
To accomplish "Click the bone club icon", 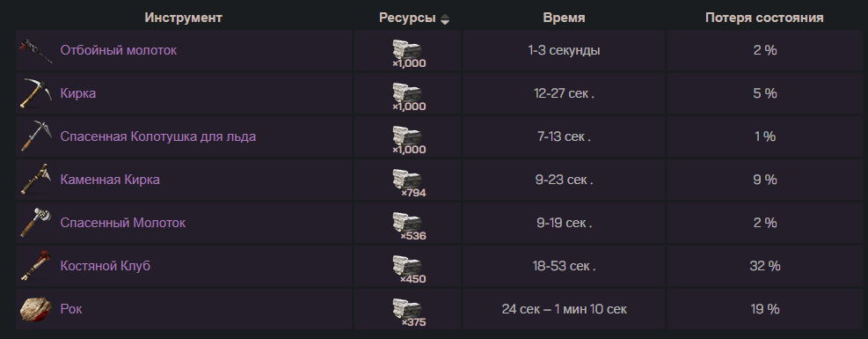I will (x=37, y=266).
